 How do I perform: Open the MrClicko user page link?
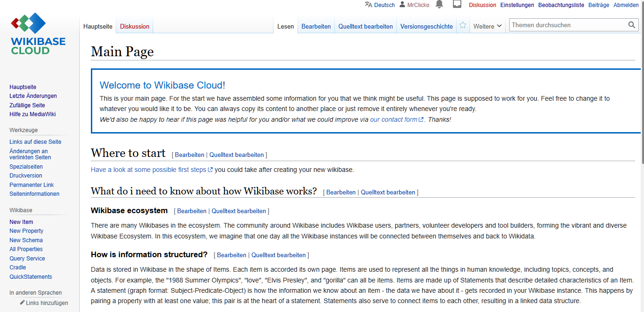pos(418,5)
